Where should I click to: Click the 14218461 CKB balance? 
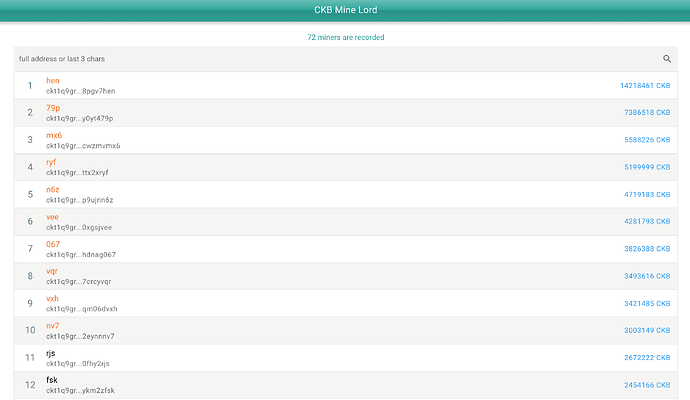[x=644, y=85]
